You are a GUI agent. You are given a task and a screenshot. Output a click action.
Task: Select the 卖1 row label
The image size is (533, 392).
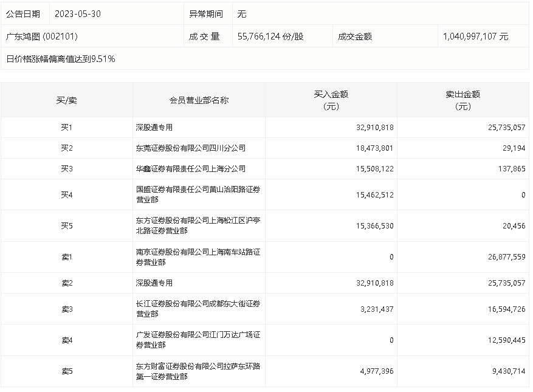point(67,257)
